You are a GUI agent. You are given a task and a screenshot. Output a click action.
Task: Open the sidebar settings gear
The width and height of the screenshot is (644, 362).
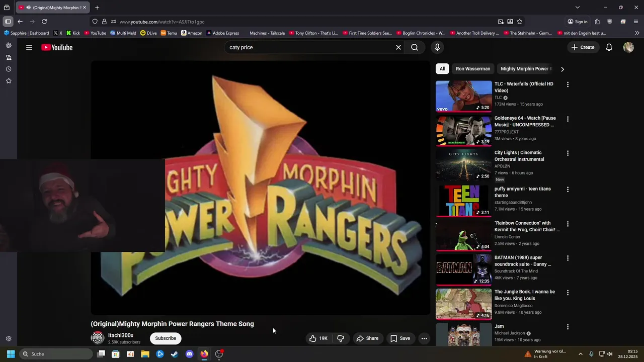click(9, 339)
